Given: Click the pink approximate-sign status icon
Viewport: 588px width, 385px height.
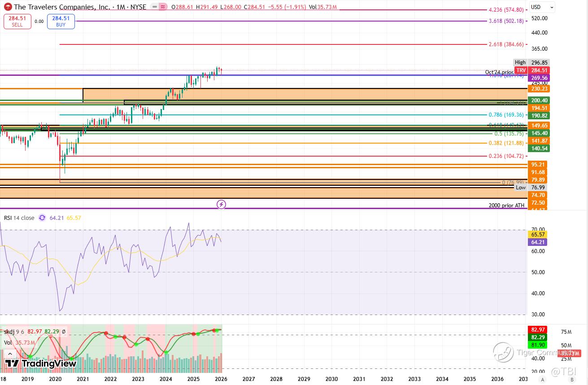Looking at the screenshot, I should tap(162, 7).
